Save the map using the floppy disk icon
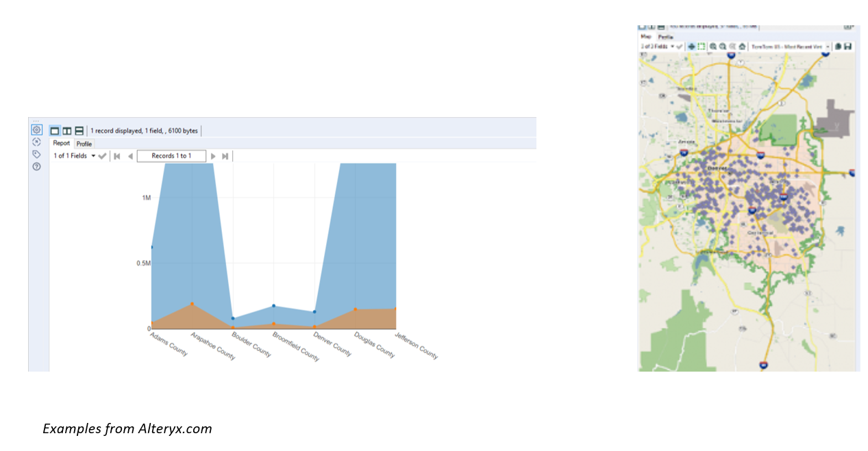This screenshot has height=451, width=868. (848, 47)
